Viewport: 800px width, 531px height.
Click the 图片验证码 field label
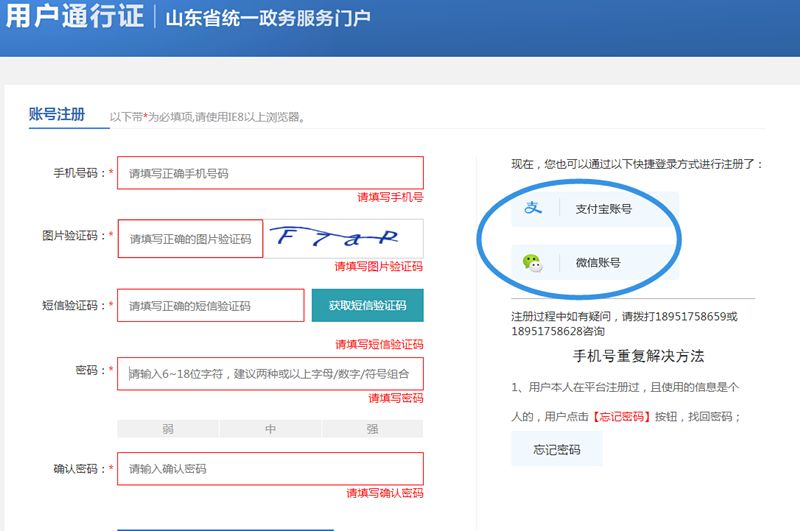(x=73, y=235)
